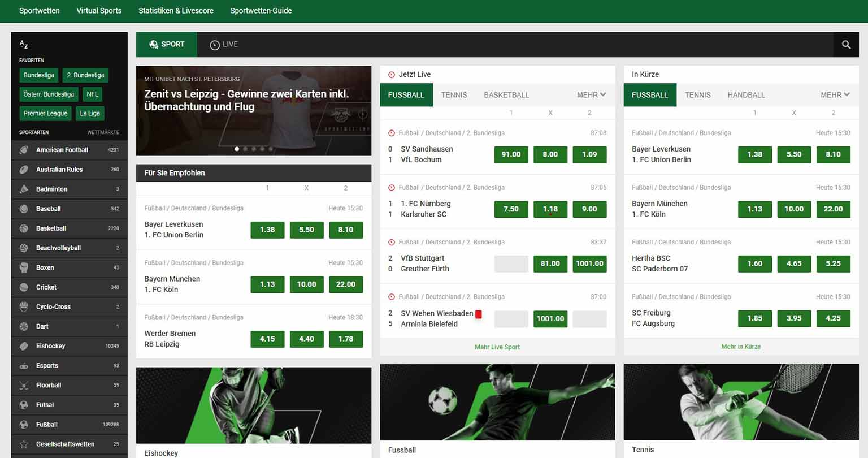Image resolution: width=868 pixels, height=458 pixels.
Task: Click the Mehr Live Sport link
Action: 497,347
